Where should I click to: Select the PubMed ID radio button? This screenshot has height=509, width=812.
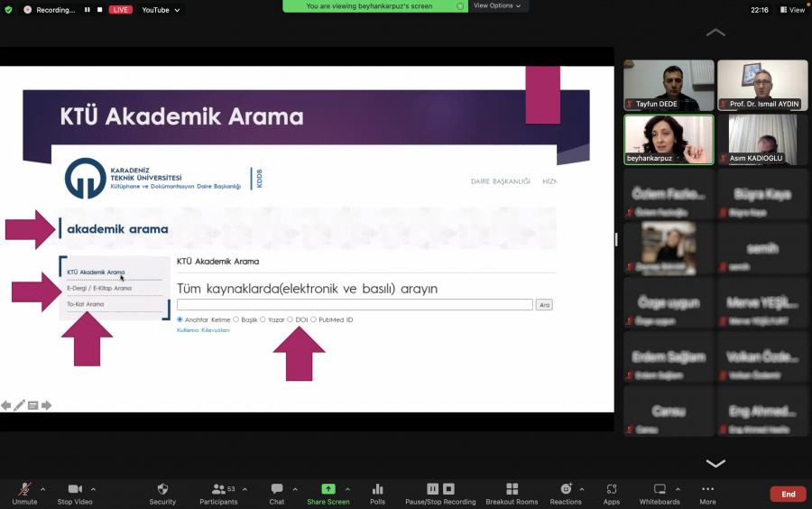point(313,319)
